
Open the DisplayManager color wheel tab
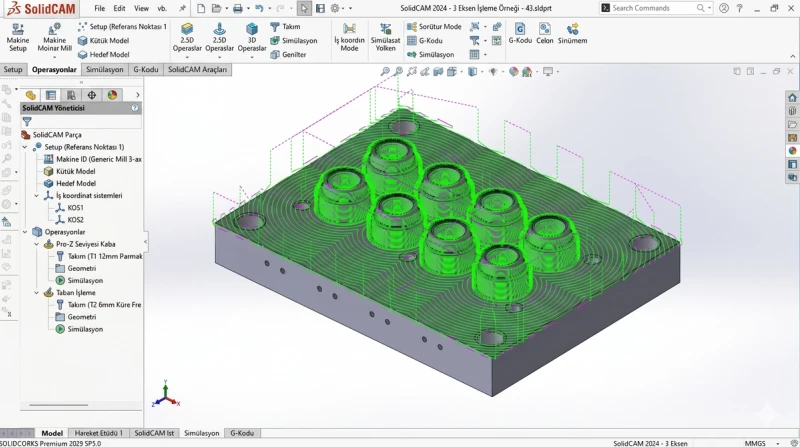pos(112,95)
